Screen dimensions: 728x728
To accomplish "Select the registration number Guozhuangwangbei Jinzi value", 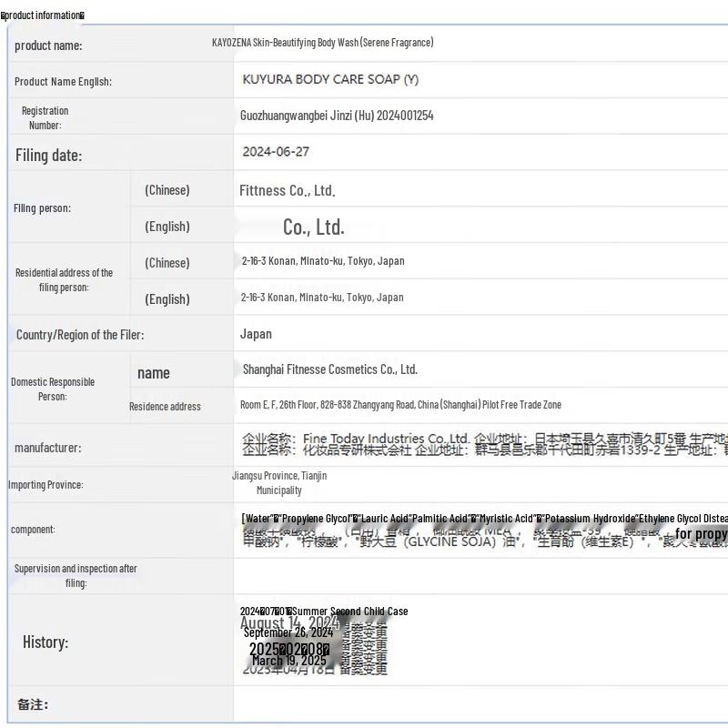I will tap(337, 116).
